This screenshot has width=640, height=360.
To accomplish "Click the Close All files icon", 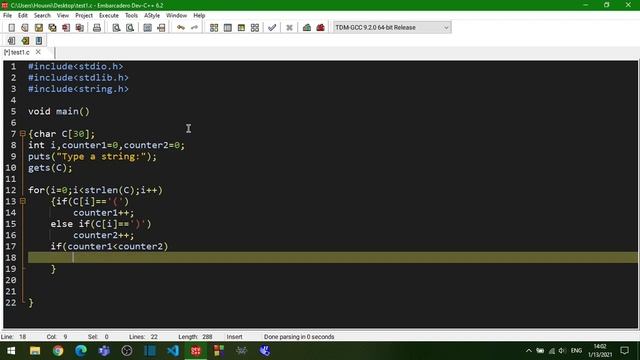I will [x=80, y=28].
